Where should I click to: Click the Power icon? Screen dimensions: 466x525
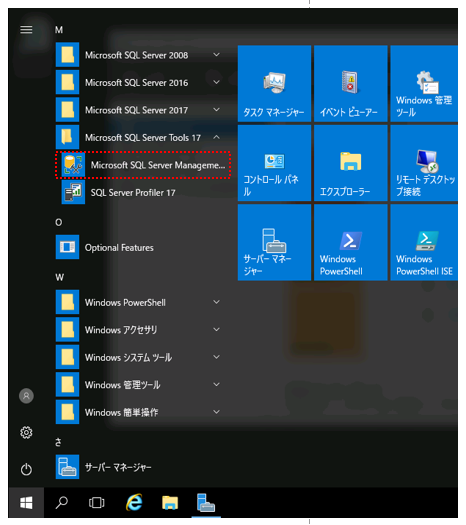pos(26,469)
